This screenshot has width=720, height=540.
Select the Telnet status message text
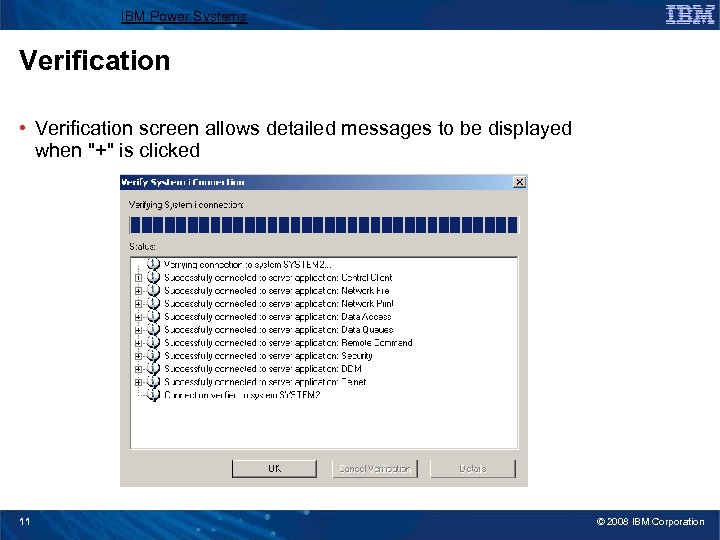click(x=265, y=382)
